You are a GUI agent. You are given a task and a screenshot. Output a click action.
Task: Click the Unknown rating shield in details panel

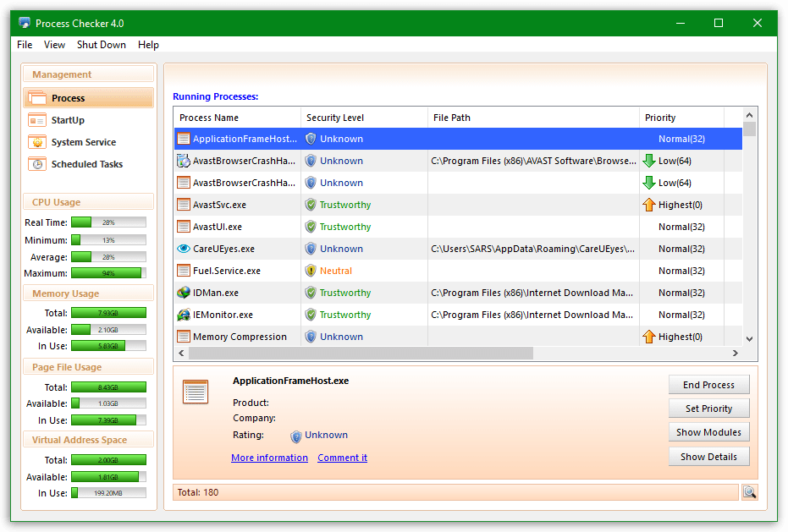pos(296,436)
